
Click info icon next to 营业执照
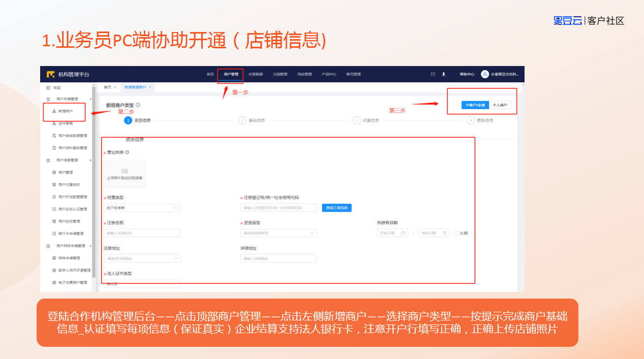(x=127, y=152)
